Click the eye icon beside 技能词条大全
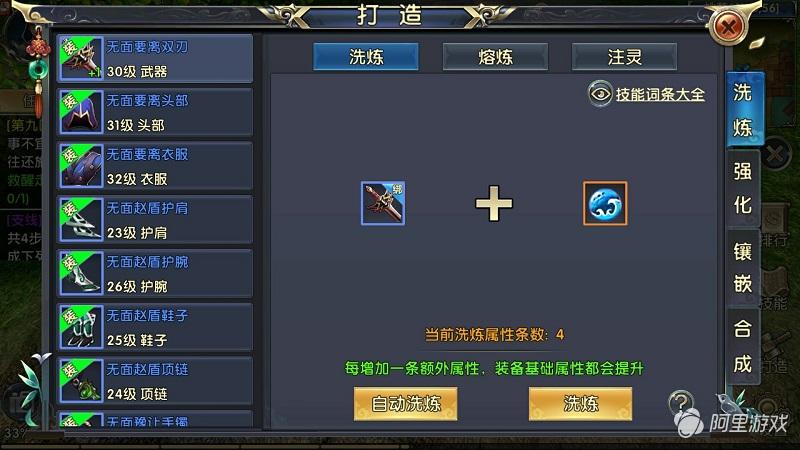This screenshot has height=450, width=800. 600,94
